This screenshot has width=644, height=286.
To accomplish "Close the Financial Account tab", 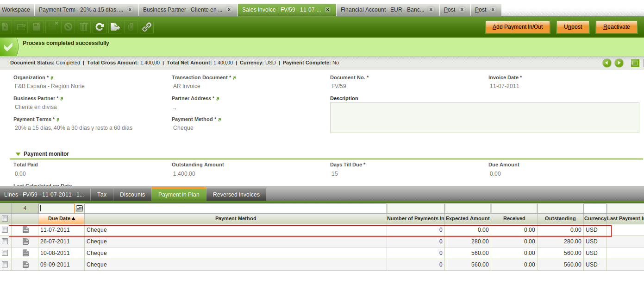I will click(x=431, y=9).
